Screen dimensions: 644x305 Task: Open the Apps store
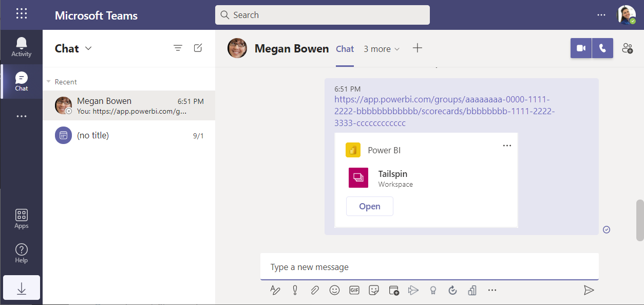coord(22,219)
